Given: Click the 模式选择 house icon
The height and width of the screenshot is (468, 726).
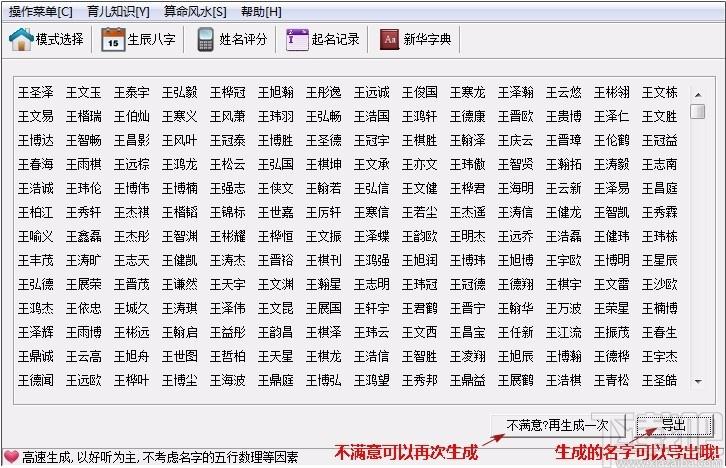Looking at the screenshot, I should tap(21, 39).
